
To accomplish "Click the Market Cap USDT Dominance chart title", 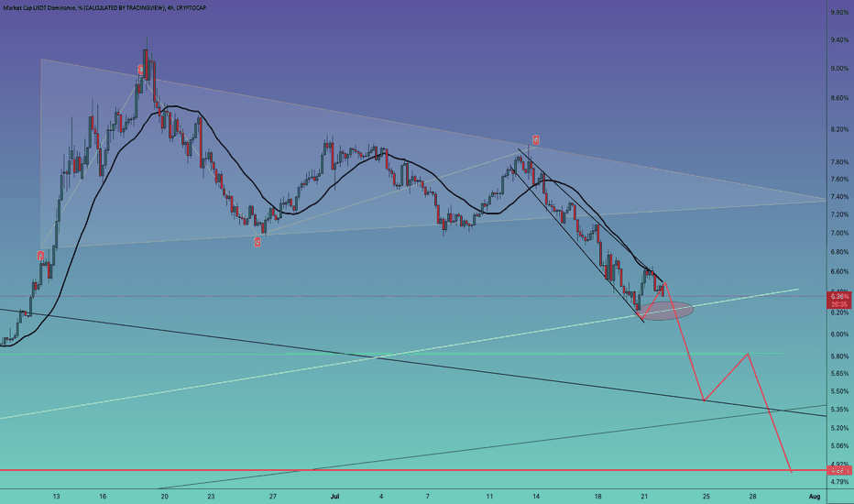I will point(104,7).
